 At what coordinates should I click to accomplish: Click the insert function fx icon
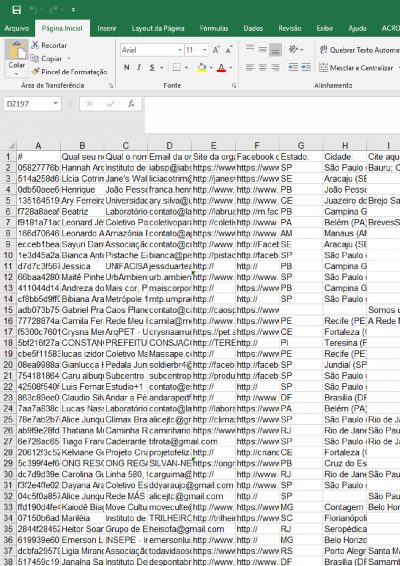[131, 104]
